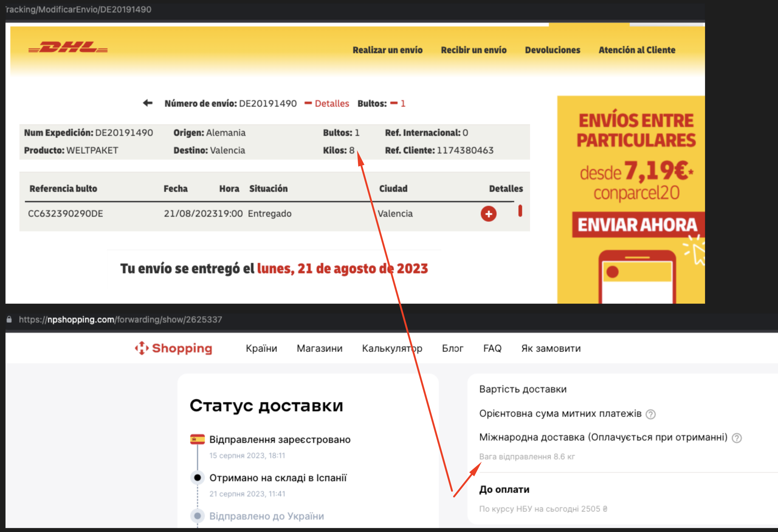Go to Devoluciones page
This screenshot has height=532, width=778.
pyautogui.click(x=553, y=50)
